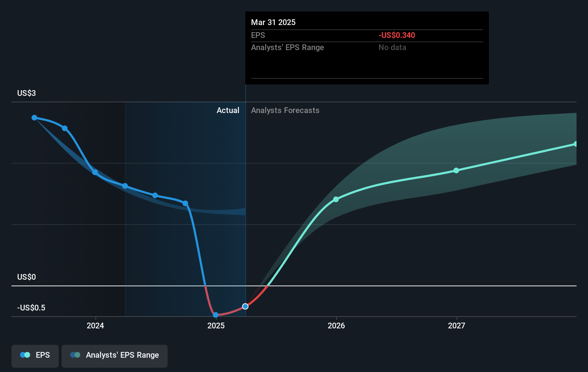Click the 'No data' value in tooltip
The width and height of the screenshot is (588, 372).
tap(392, 47)
